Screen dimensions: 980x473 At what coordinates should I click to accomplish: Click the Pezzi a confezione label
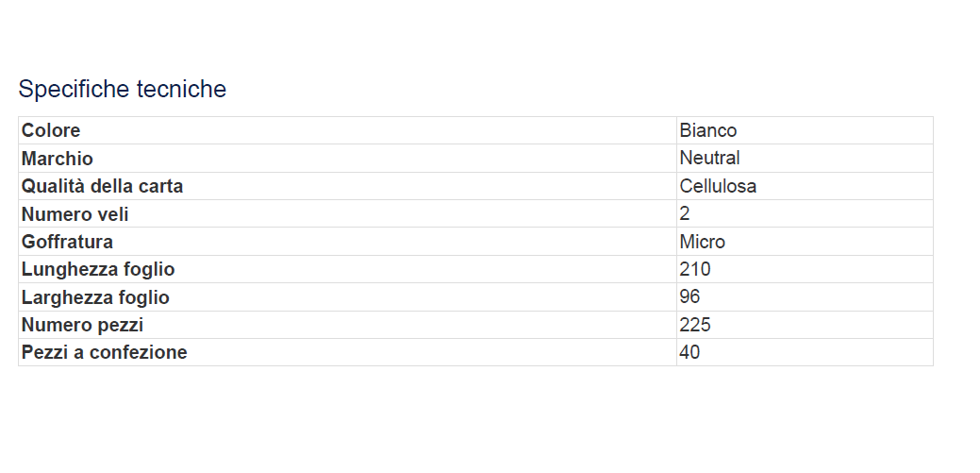[104, 352]
